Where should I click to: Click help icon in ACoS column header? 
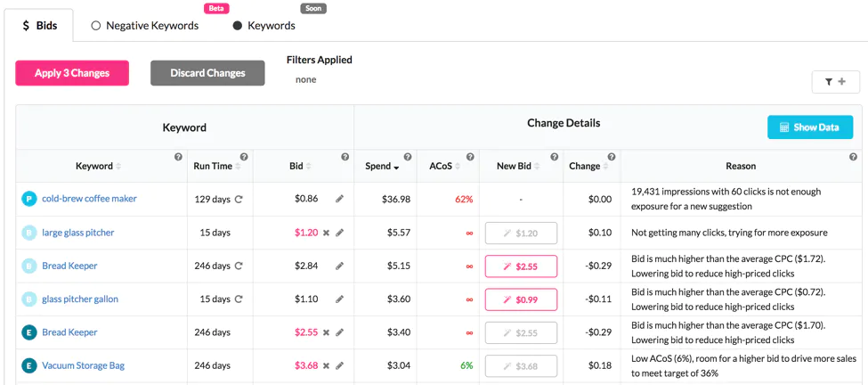(470, 158)
